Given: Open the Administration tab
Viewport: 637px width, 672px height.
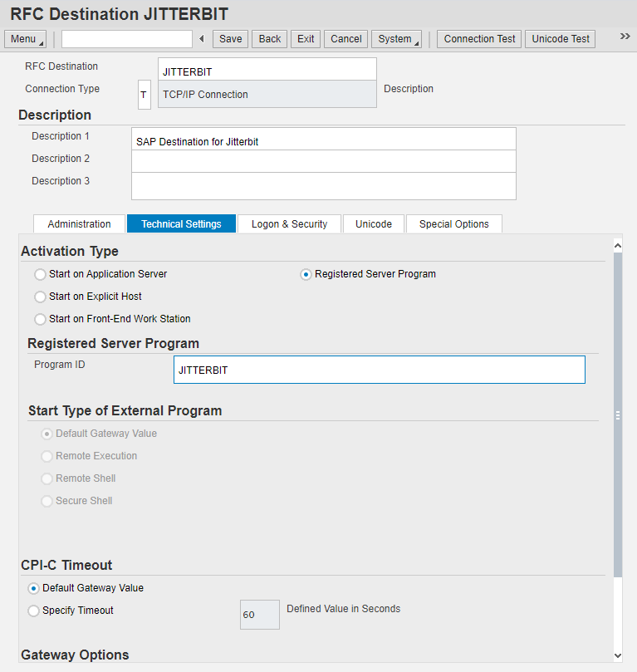Looking at the screenshot, I should click(79, 224).
